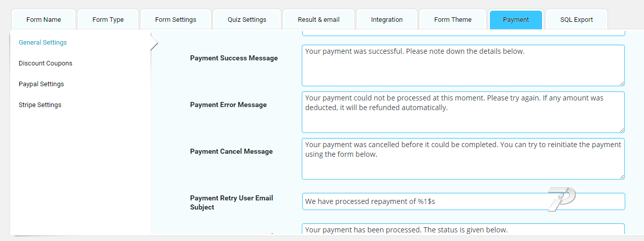The height and width of the screenshot is (241, 644).
Task: Go to Paypal Settings
Action: tap(41, 84)
